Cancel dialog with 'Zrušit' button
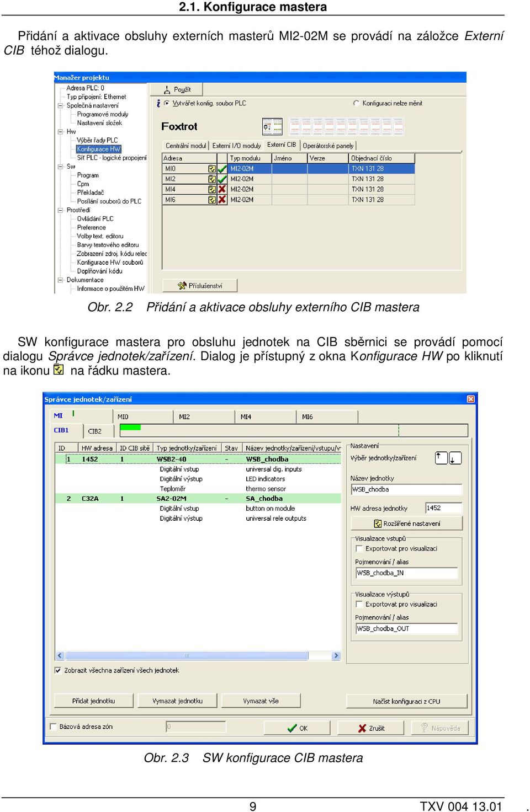 click(371, 728)
